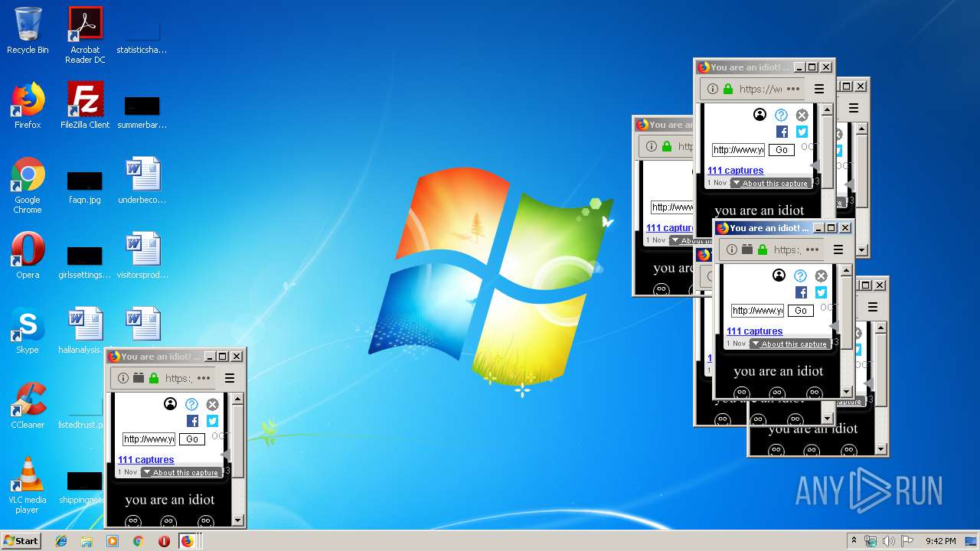Open Windows Media Player taskbar icon
The width and height of the screenshot is (980, 551).
point(113,541)
